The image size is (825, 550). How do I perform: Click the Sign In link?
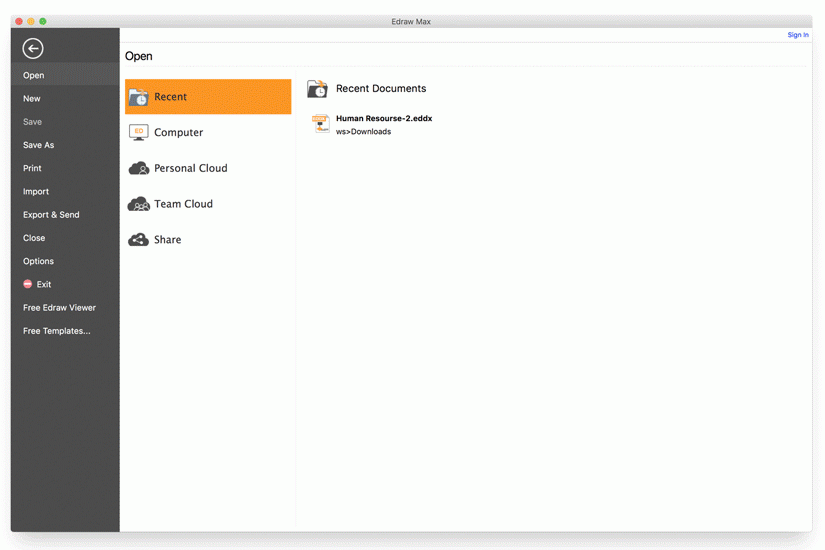tap(797, 35)
